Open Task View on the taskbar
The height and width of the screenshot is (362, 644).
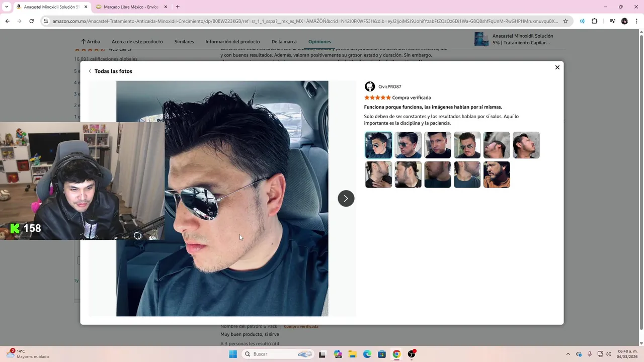pyautogui.click(x=322, y=354)
